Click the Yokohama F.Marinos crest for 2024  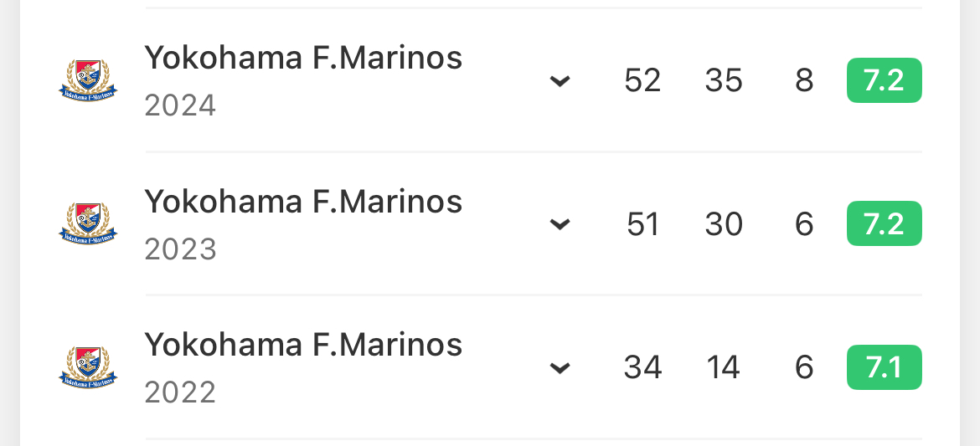click(88, 81)
